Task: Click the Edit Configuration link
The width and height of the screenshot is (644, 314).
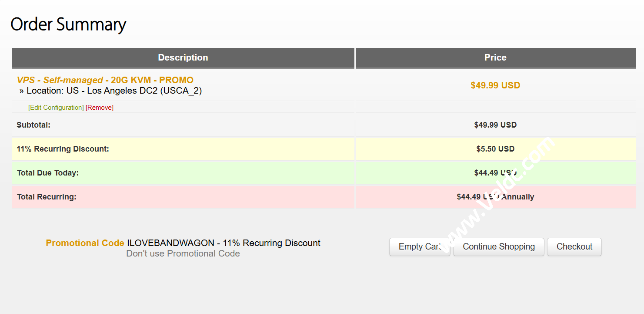Action: coord(56,108)
